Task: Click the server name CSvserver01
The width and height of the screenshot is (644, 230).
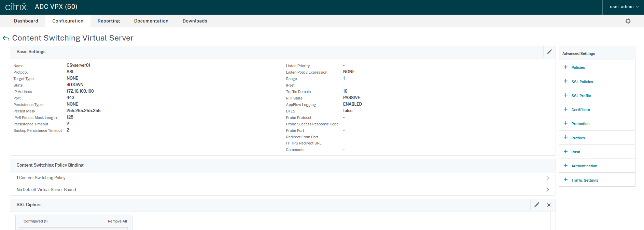Action: pos(78,65)
